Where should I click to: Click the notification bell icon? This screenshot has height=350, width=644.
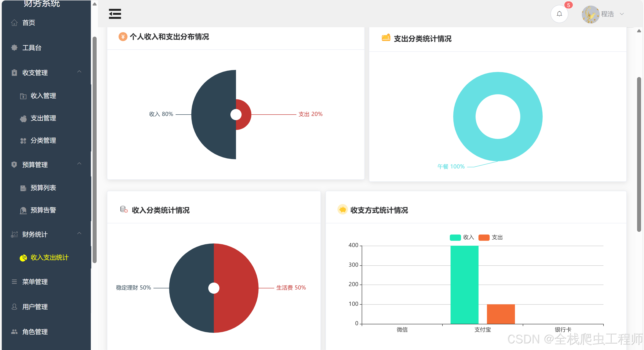[x=559, y=14]
